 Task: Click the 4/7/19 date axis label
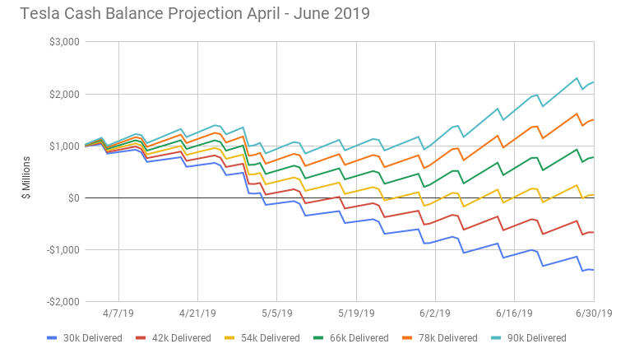click(119, 314)
